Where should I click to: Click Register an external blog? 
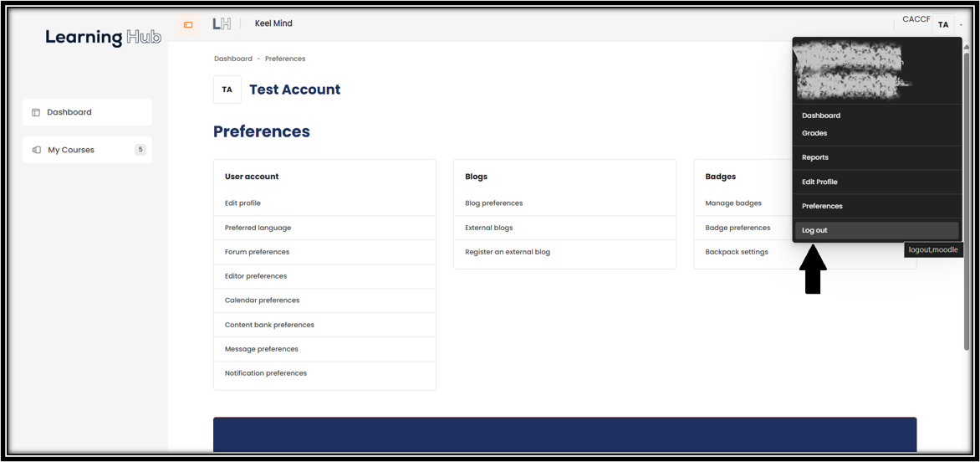[508, 252]
